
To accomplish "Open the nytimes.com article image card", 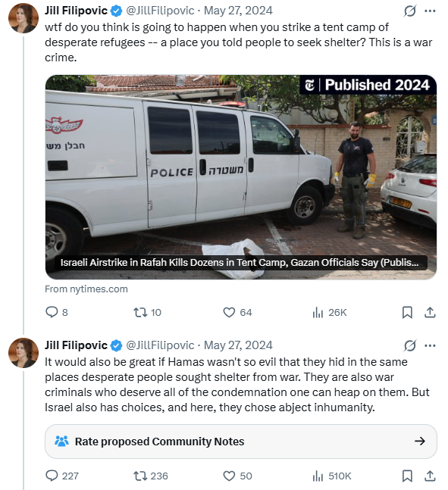I will (241, 177).
